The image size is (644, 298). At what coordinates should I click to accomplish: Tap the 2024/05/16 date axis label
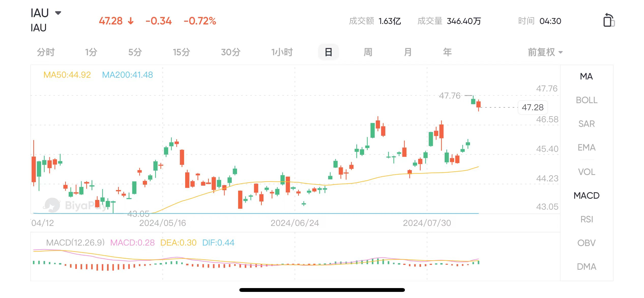click(x=163, y=223)
